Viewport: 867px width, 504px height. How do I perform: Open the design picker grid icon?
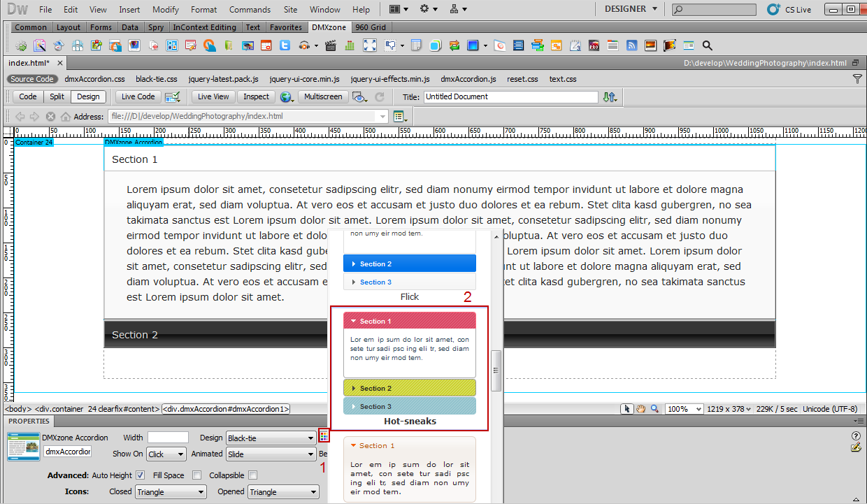[323, 435]
